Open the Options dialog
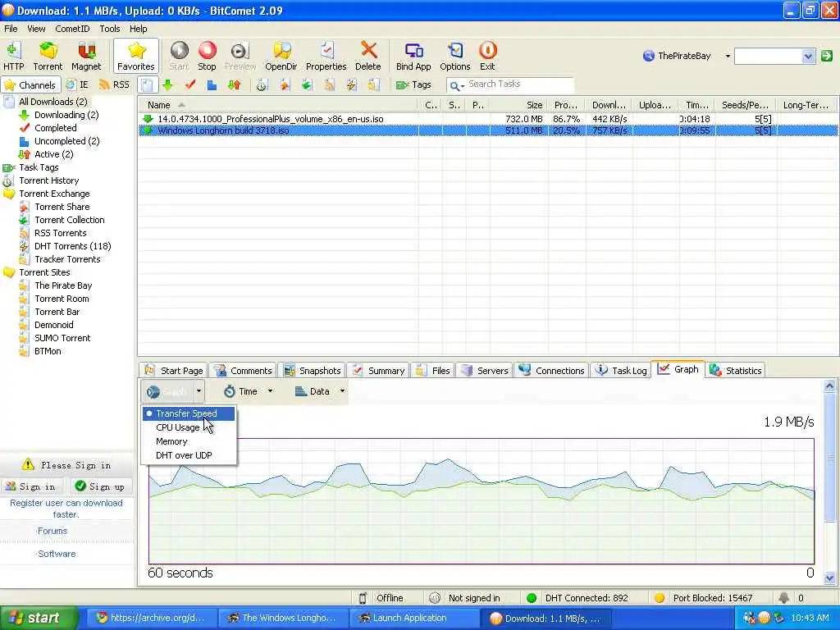Viewport: 840px width, 630px height. 454,57
